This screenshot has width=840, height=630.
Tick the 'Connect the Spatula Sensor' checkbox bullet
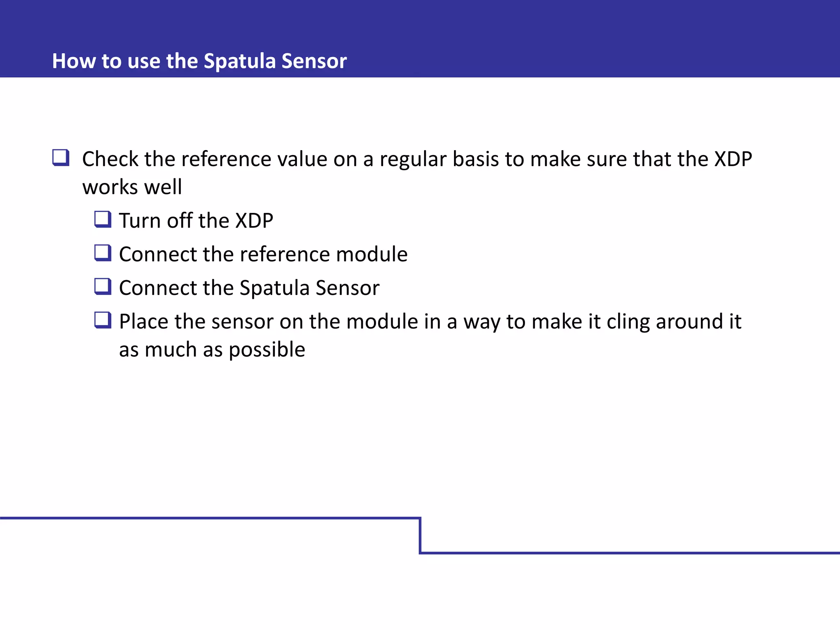(x=103, y=287)
